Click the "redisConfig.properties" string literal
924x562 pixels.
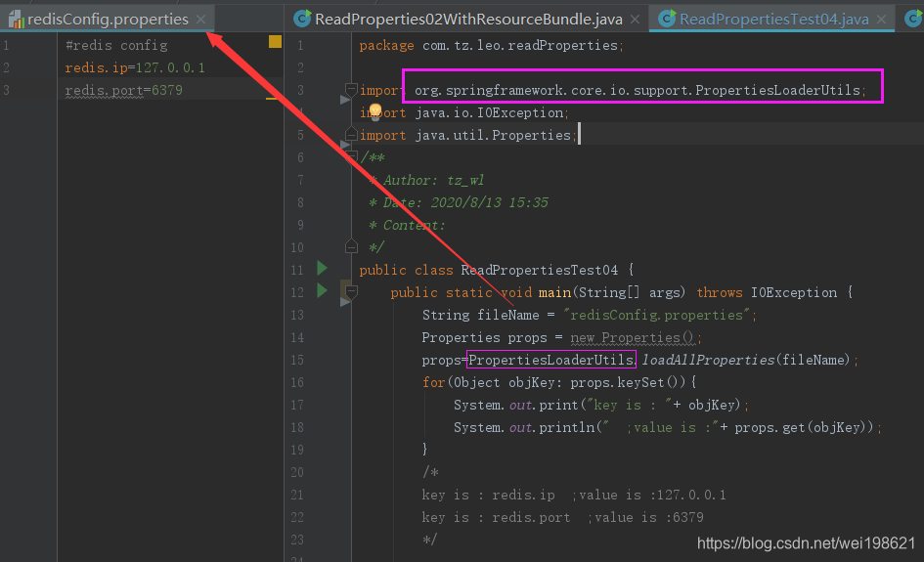[x=657, y=315]
